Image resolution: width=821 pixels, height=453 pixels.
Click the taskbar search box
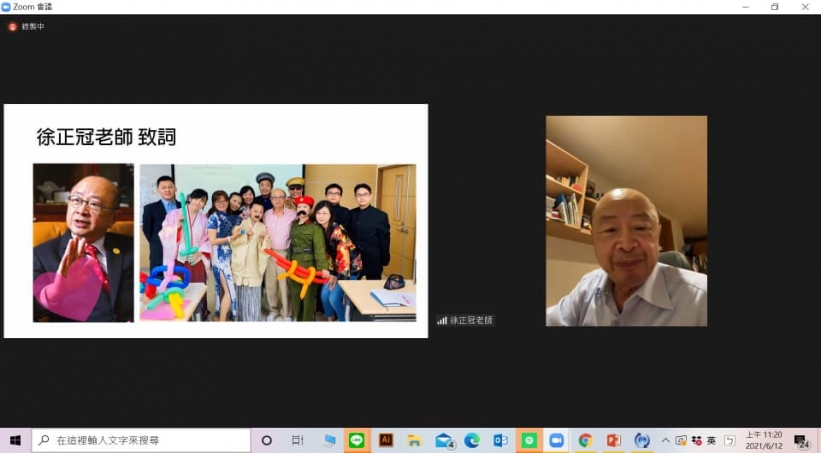click(142, 440)
